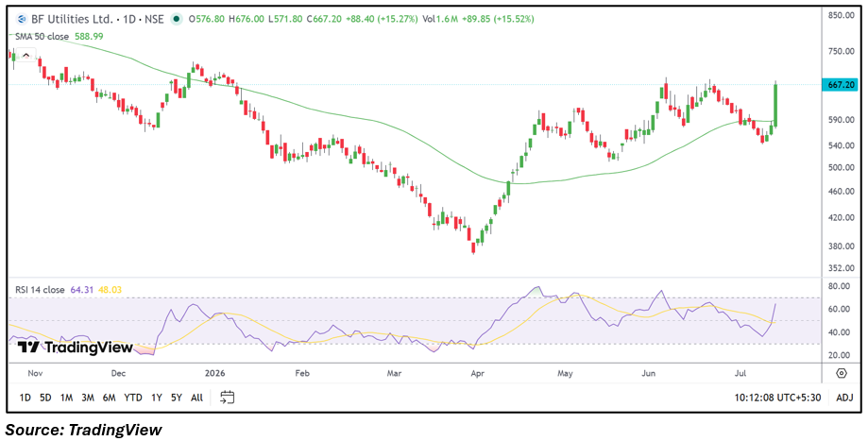Select the YTD time range
The height and width of the screenshot is (441, 868).
click(x=133, y=398)
